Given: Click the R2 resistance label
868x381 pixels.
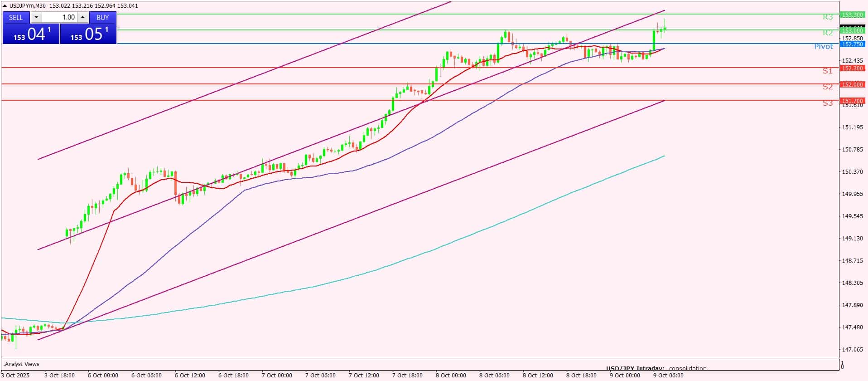Looking at the screenshot, I should click(x=828, y=33).
